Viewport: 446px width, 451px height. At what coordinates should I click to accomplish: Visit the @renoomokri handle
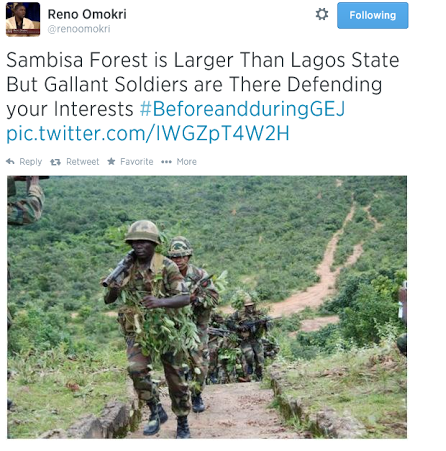click(x=79, y=29)
